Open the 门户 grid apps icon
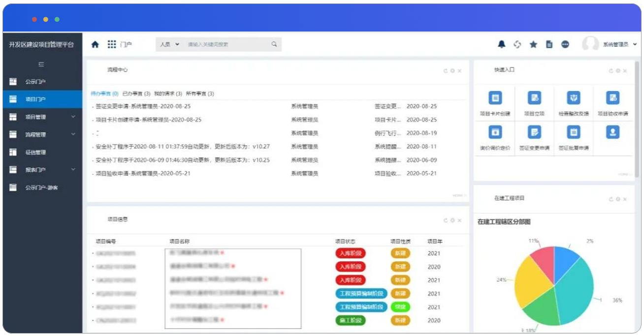This screenshot has height=336, width=644. click(112, 44)
